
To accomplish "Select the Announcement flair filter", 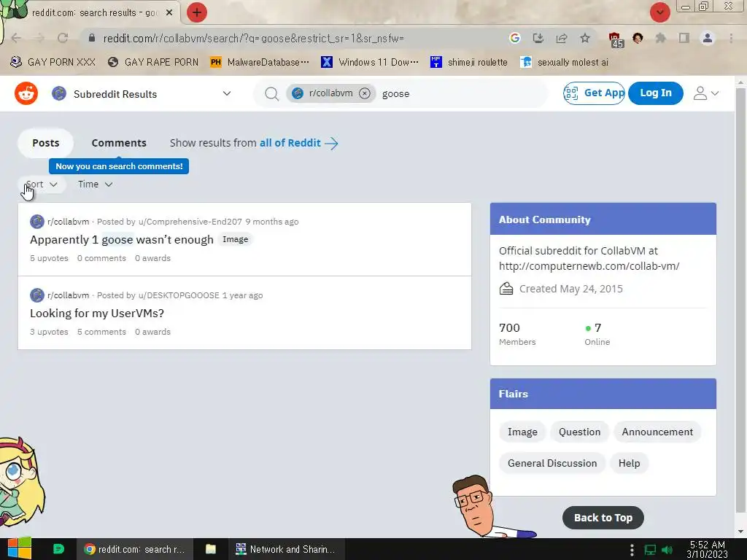I will [657, 432].
